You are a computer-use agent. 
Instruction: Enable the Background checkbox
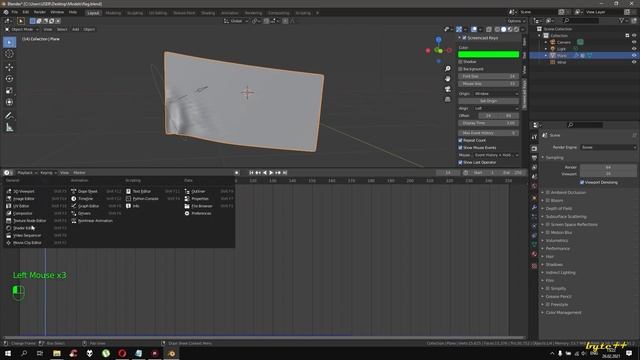[x=460, y=69]
